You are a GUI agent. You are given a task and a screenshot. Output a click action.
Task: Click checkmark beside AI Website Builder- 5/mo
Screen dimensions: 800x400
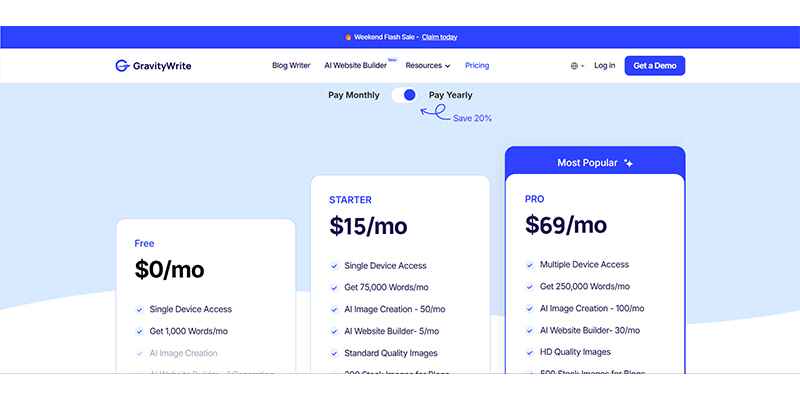tap(334, 332)
